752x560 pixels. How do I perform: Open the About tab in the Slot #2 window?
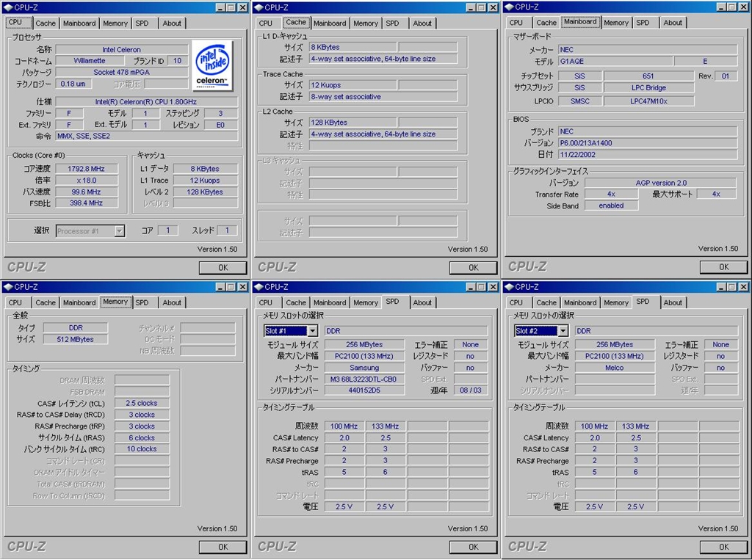[673, 302]
